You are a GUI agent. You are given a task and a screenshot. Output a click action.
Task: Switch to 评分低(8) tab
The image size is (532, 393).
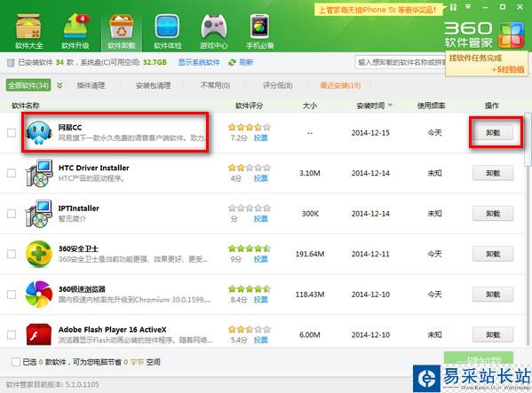[277, 85]
